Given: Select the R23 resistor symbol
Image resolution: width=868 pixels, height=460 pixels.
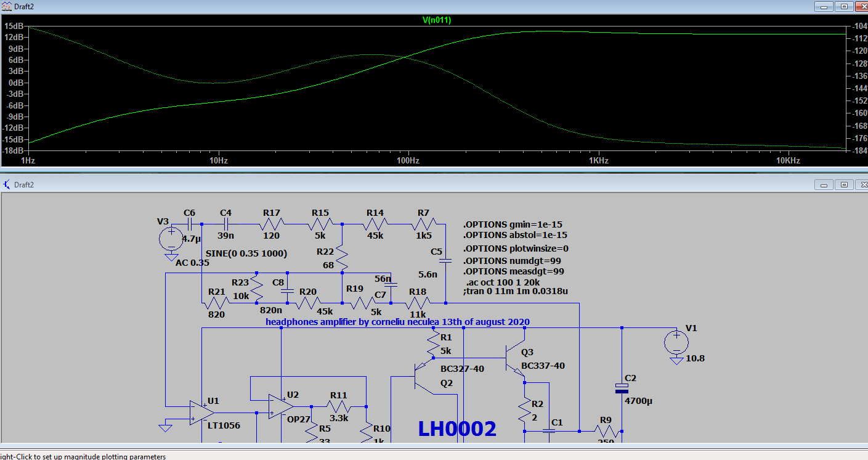Looking at the screenshot, I should 257,289.
